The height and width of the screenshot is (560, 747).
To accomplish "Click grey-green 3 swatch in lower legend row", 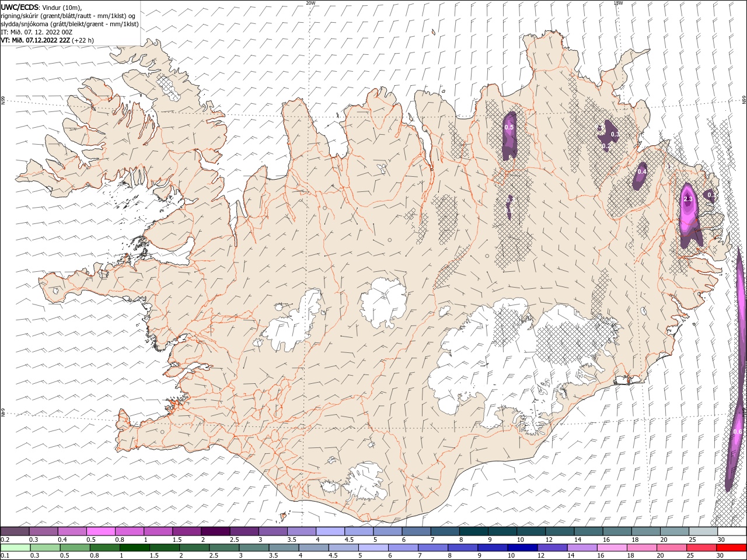I will 254,548.
